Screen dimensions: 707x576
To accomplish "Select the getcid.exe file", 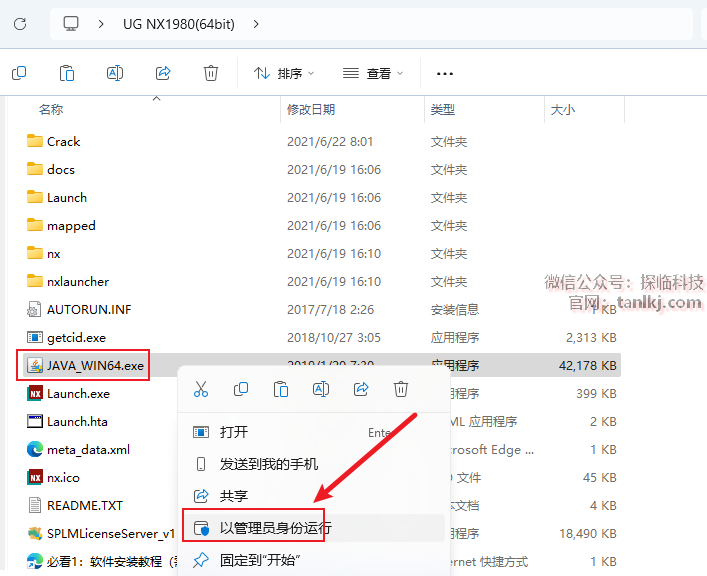I will (66, 337).
